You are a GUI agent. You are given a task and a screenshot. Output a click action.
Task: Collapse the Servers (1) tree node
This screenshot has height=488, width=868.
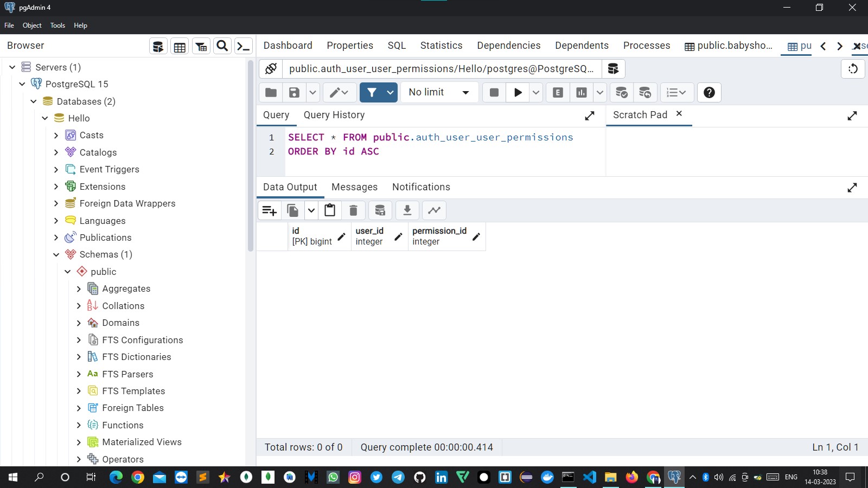tap(12, 67)
